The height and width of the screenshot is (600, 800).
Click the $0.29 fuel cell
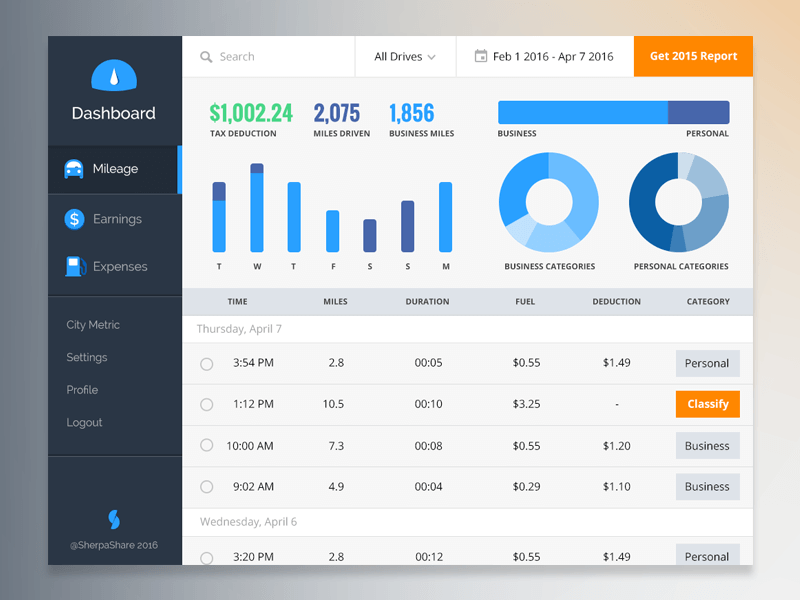click(x=527, y=487)
